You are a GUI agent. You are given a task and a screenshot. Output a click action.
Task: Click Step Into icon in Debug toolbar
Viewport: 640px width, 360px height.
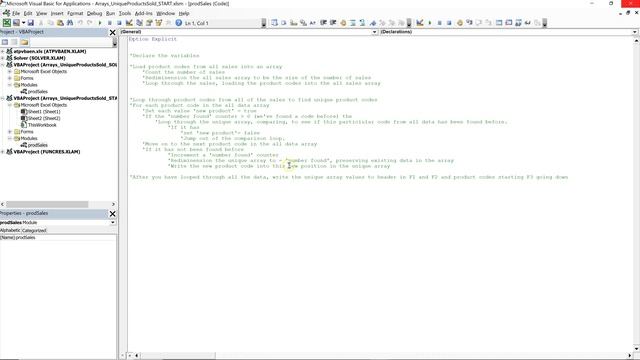pyautogui.click(x=469, y=23)
